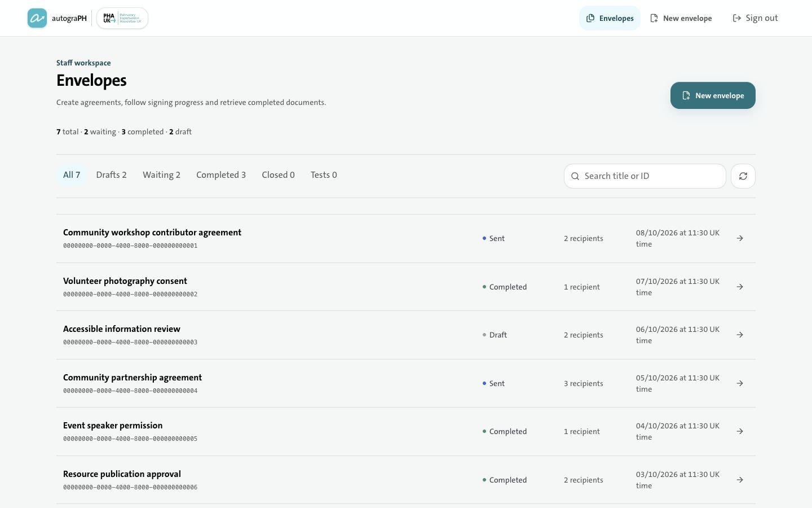The width and height of the screenshot is (812, 508).
Task: Select the Accessible information review title
Action: [x=122, y=329]
